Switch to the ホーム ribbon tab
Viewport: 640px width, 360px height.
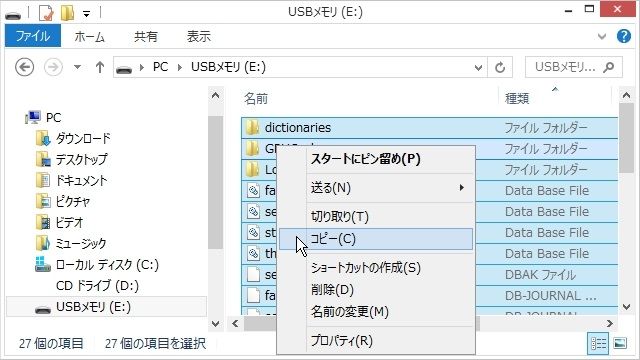pyautogui.click(x=89, y=37)
